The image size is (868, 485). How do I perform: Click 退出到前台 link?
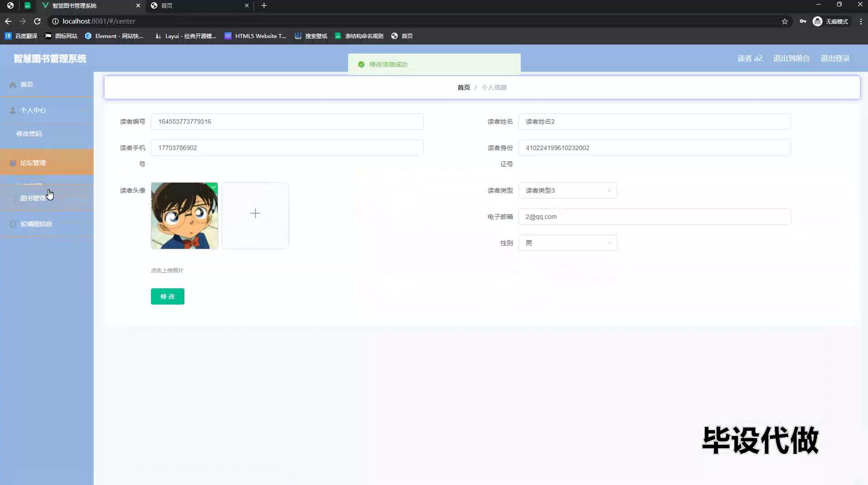[x=791, y=58]
